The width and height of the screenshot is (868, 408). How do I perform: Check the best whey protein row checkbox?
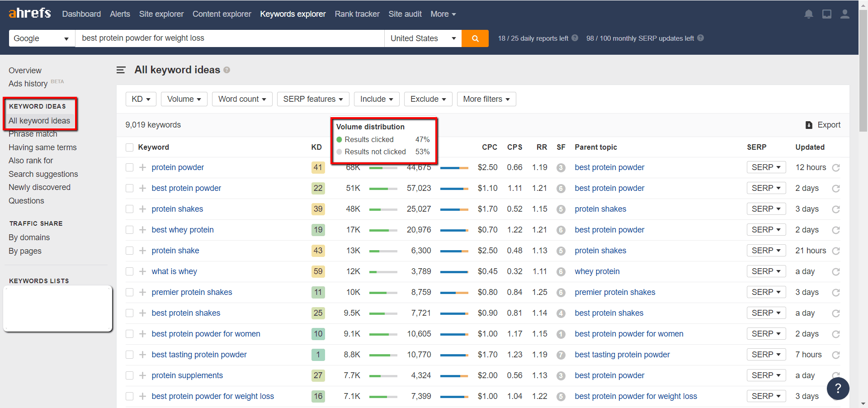click(130, 230)
